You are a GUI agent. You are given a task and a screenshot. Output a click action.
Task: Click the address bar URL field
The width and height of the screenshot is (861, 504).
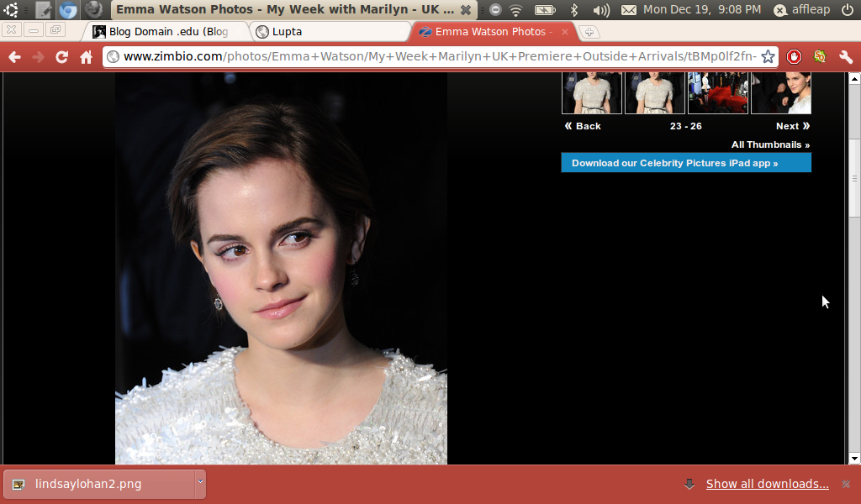439,56
